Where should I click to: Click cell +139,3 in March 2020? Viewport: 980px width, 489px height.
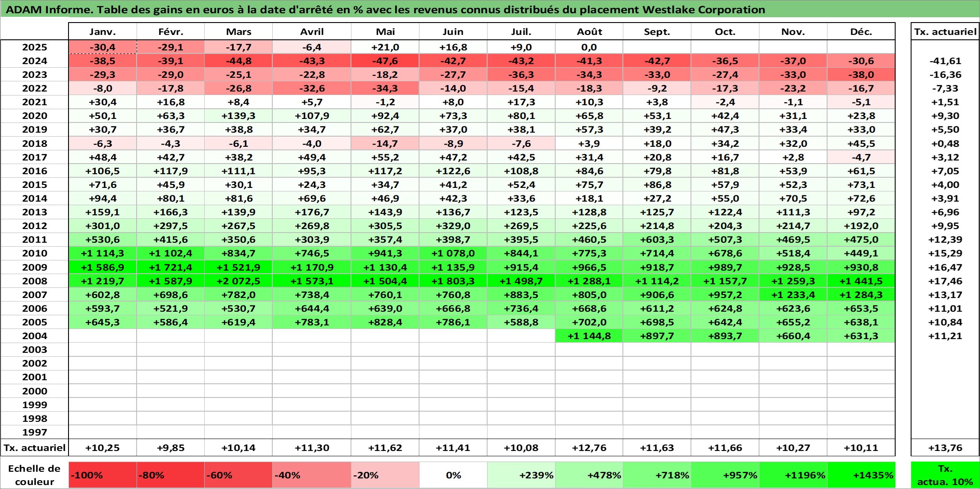(x=239, y=116)
